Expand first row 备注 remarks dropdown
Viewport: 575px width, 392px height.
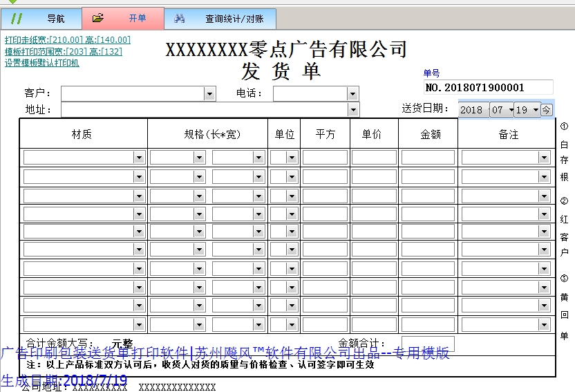click(x=544, y=158)
